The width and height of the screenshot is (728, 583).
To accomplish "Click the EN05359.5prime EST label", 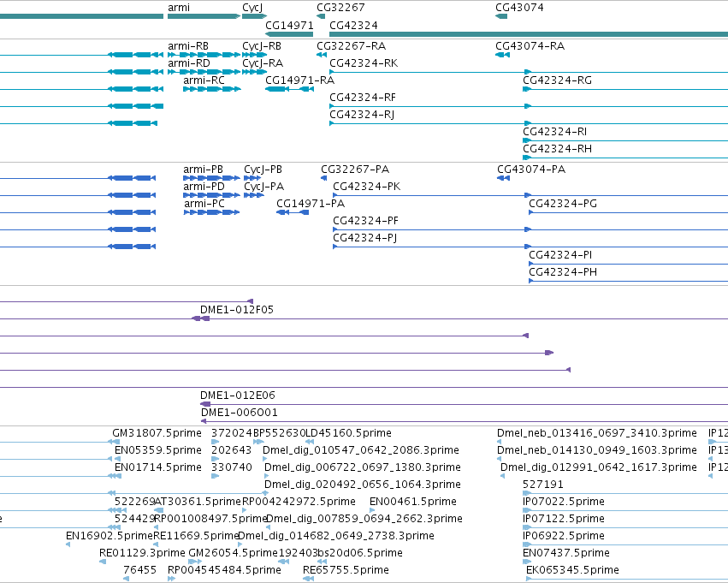I will click(158, 450).
